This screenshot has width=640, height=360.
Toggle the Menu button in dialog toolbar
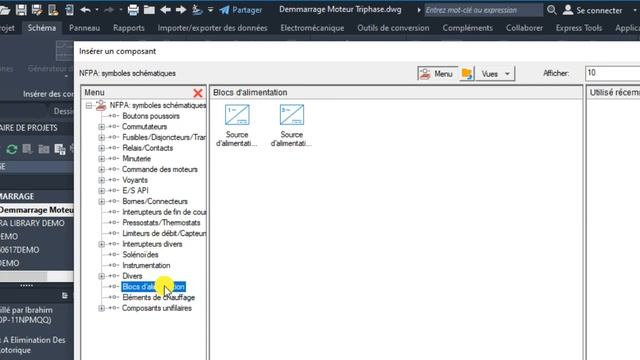tap(437, 74)
